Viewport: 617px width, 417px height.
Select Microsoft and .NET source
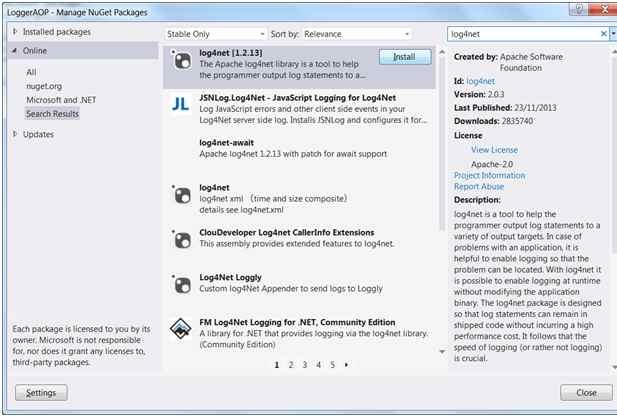61,100
